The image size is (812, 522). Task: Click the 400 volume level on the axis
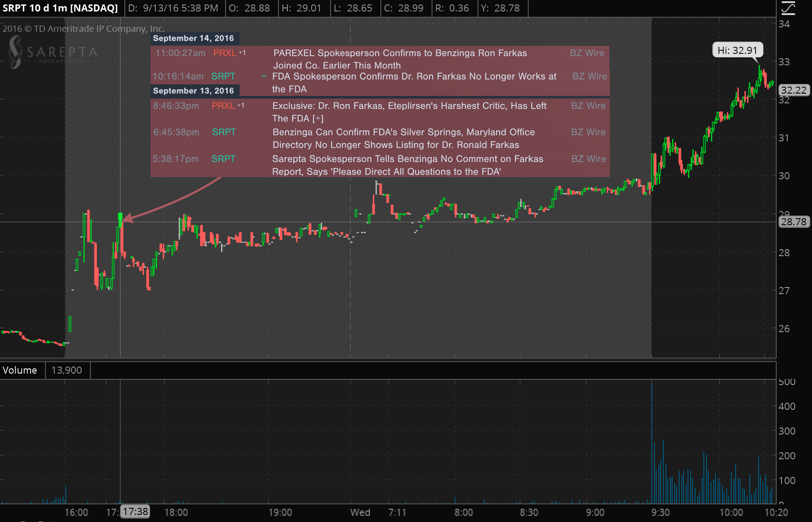pyautogui.click(x=787, y=406)
